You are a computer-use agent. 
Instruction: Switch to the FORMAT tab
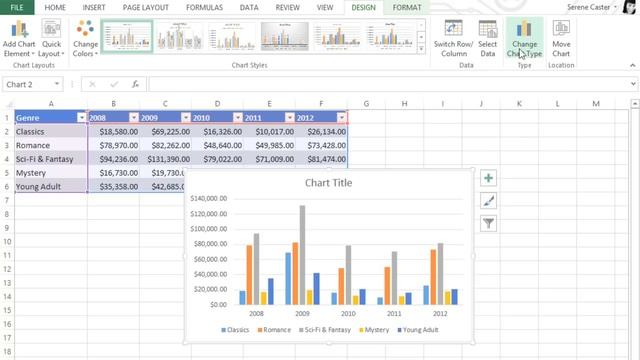tap(407, 7)
